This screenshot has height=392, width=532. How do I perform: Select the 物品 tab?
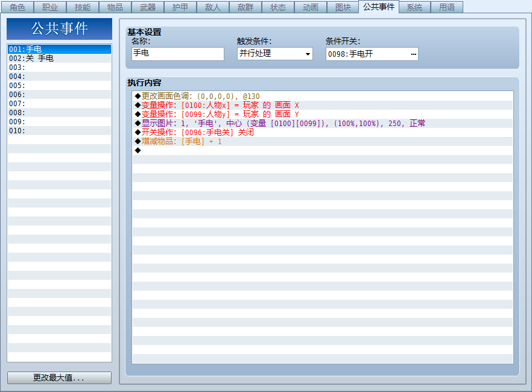pos(115,7)
